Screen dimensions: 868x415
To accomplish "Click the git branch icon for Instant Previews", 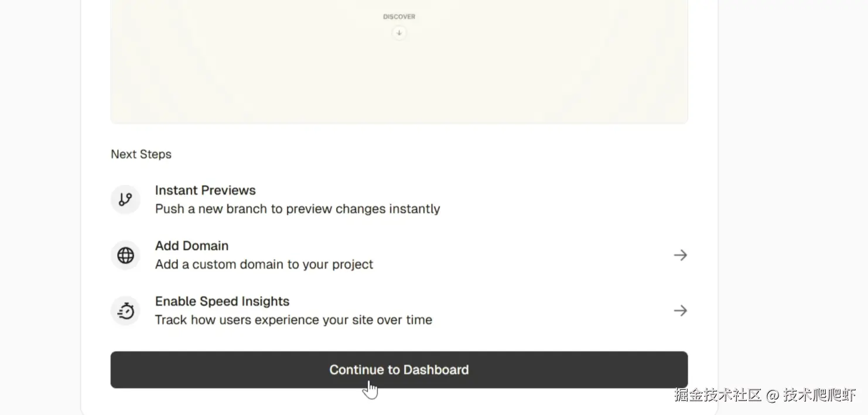I will coord(125,200).
